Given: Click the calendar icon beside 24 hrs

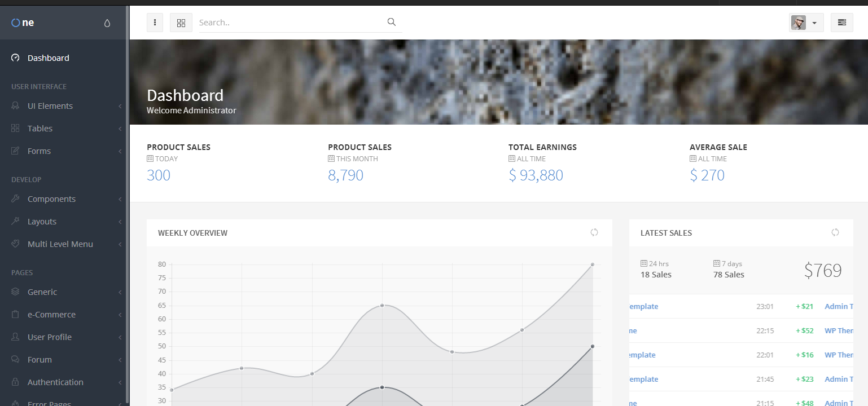Looking at the screenshot, I should click(644, 263).
